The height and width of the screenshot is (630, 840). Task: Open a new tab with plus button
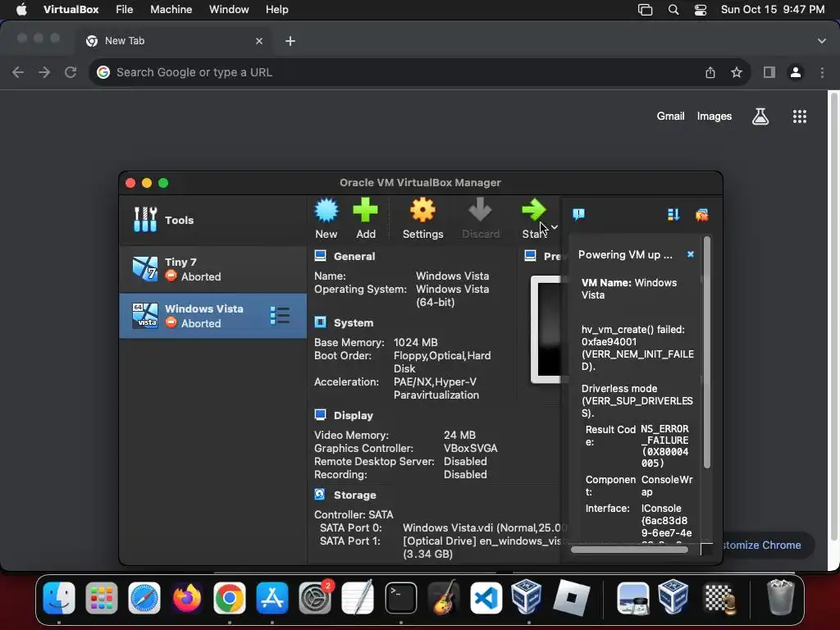point(290,41)
